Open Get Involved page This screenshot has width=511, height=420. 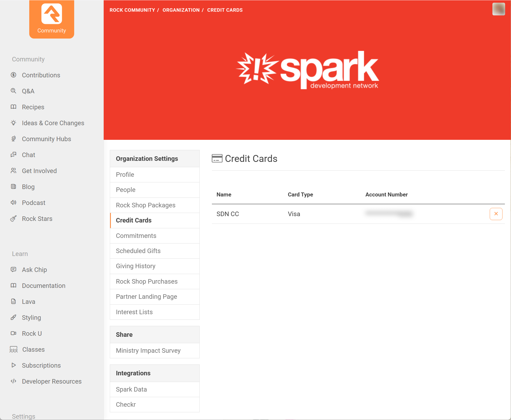pyautogui.click(x=39, y=171)
